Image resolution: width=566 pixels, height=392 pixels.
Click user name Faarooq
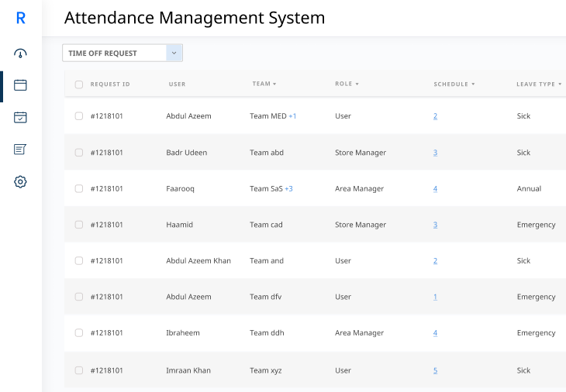click(180, 188)
